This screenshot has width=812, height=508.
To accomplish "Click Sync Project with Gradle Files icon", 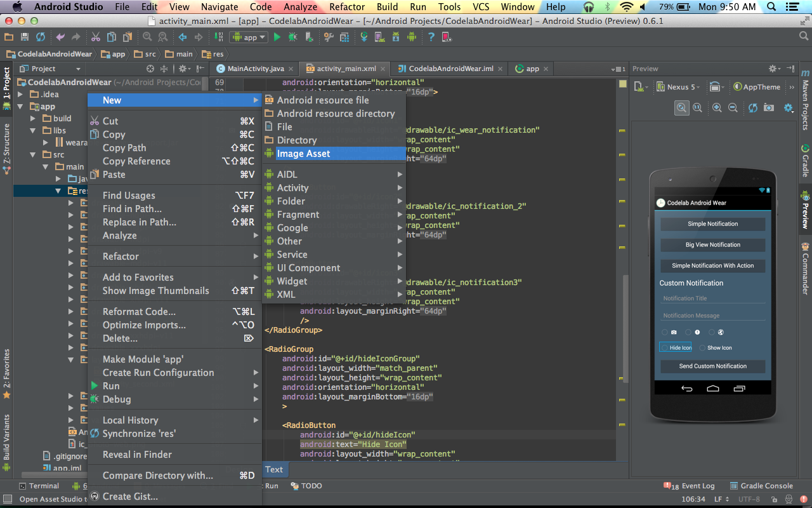I will click(364, 37).
